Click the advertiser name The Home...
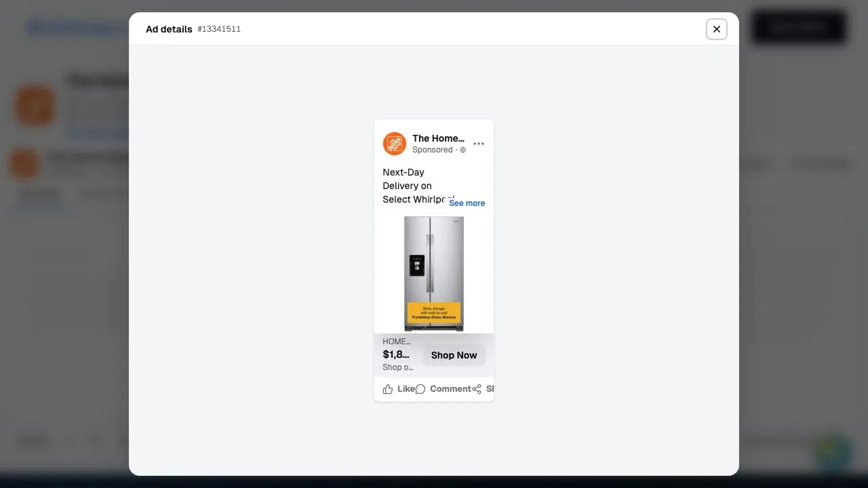 (438, 138)
